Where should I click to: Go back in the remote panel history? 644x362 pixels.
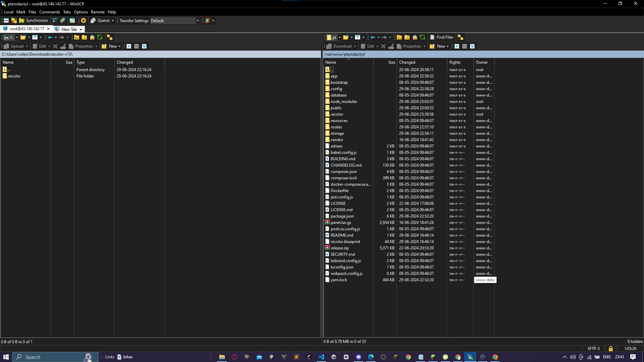tap(373, 37)
